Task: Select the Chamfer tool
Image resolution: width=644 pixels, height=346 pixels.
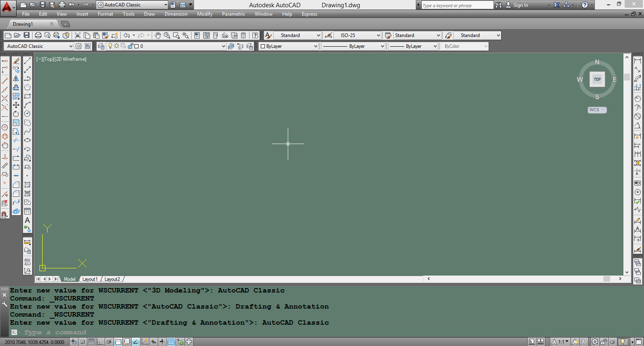Action: [16, 185]
